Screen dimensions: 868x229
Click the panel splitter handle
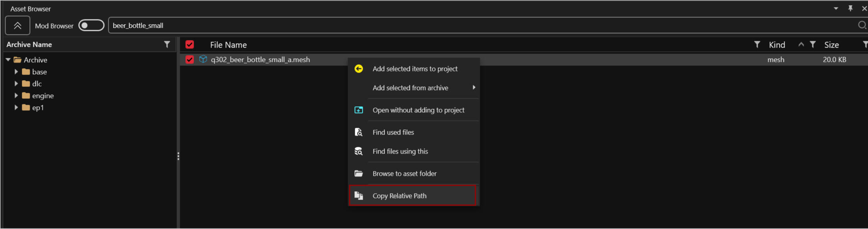[178, 156]
